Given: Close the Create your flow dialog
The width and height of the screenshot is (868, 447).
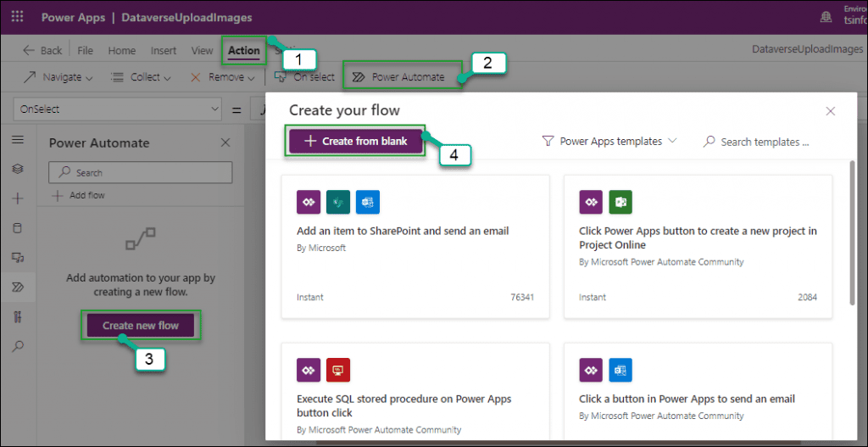Looking at the screenshot, I should (x=831, y=111).
